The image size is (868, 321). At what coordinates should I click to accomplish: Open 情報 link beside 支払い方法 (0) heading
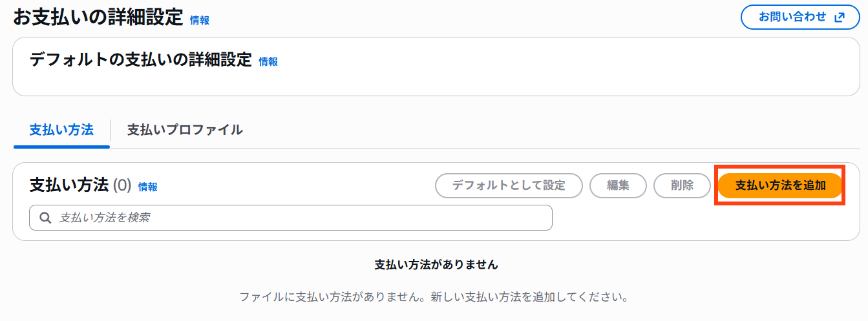147,187
